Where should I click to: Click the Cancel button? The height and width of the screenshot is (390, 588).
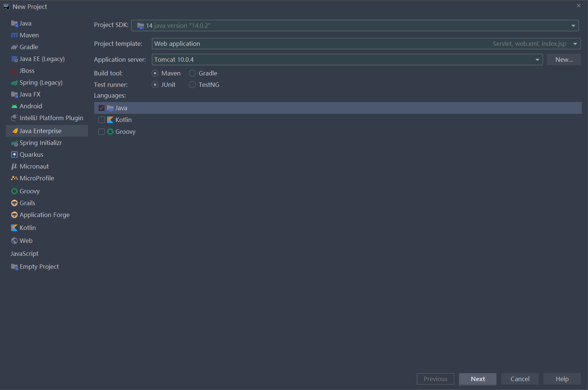coord(520,379)
